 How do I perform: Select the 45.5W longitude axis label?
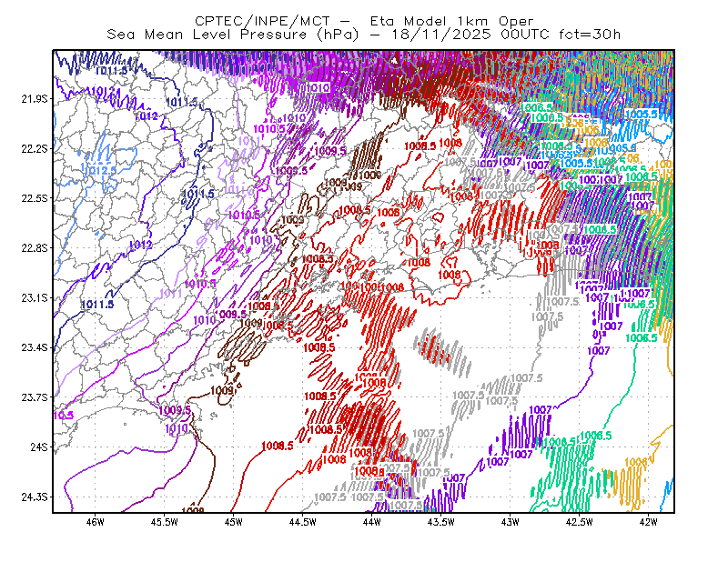165,522
